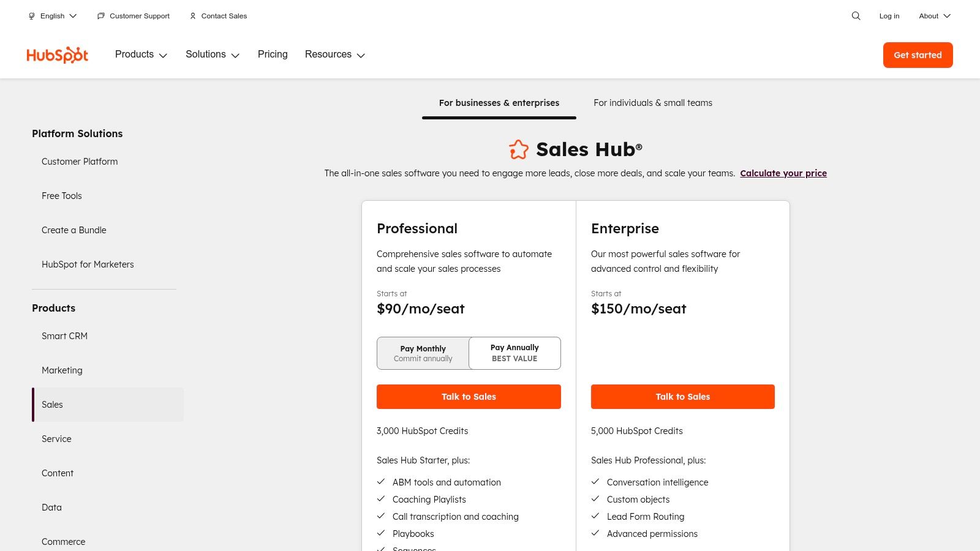980x551 pixels.
Task: Select Marketing in the Products sidebar
Action: 62,370
